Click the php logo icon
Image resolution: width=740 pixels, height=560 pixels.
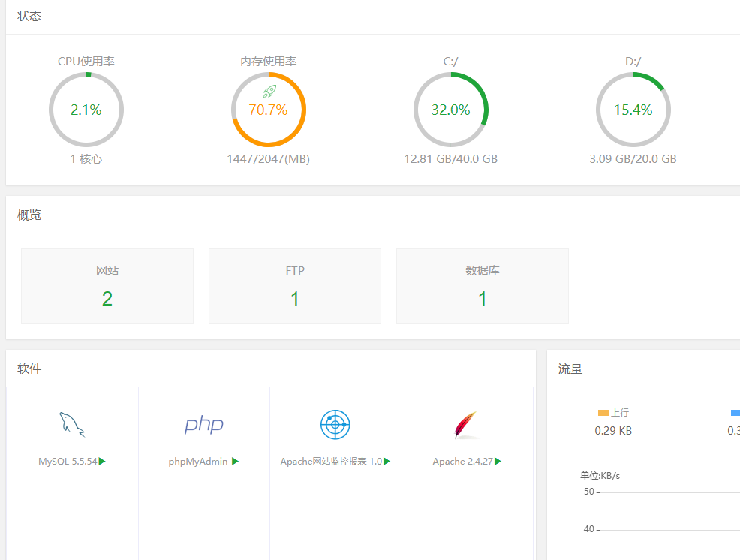tap(204, 424)
